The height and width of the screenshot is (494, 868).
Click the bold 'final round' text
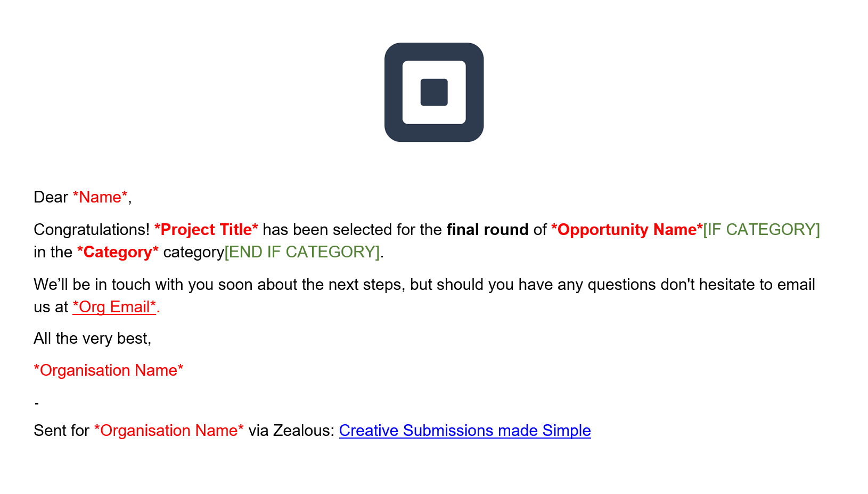(487, 230)
